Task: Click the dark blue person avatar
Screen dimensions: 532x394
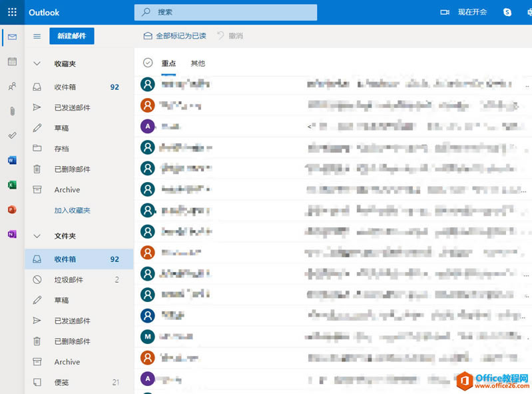Action: pos(148,315)
